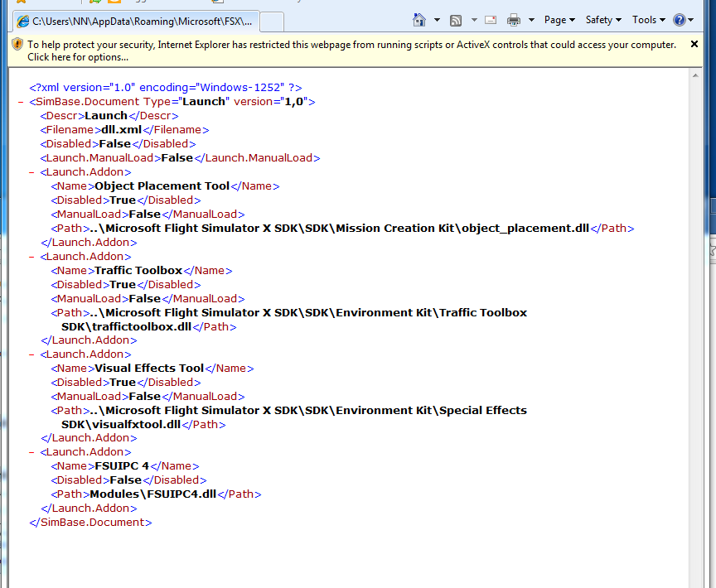Click the Launch.ManualLoad False line
The image size is (716, 588).
pos(180,158)
